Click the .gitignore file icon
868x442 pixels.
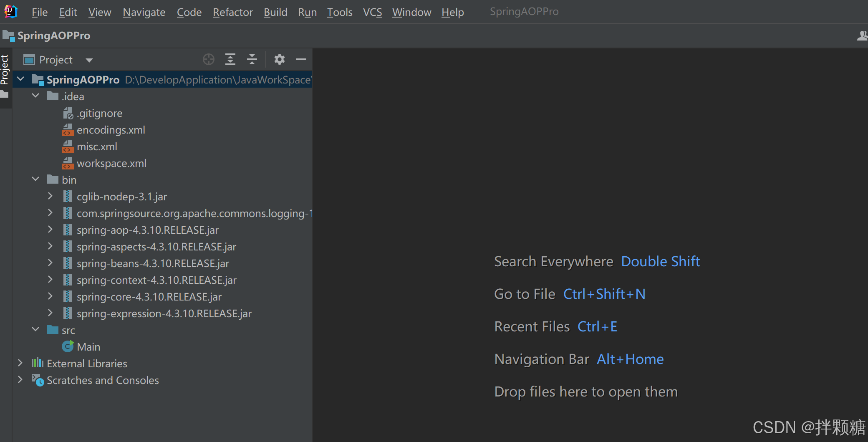point(68,113)
